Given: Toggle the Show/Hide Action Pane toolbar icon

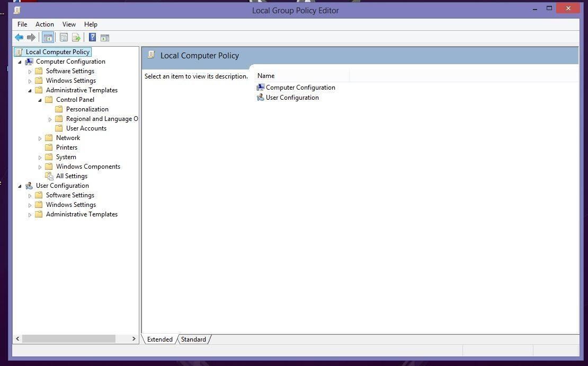Looking at the screenshot, I should (x=105, y=38).
